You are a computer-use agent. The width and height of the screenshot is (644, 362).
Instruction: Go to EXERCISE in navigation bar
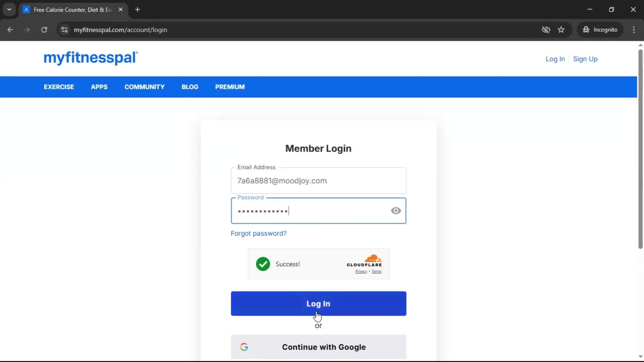pyautogui.click(x=59, y=87)
